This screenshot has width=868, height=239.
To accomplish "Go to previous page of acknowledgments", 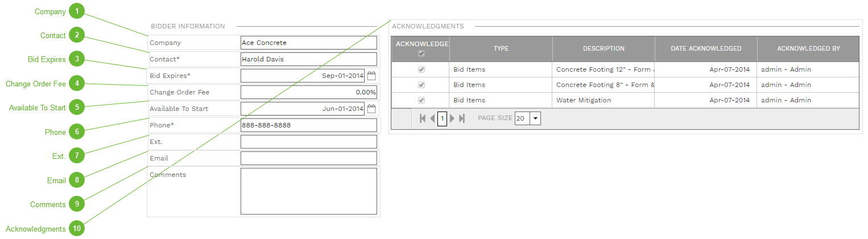I will coord(432,118).
